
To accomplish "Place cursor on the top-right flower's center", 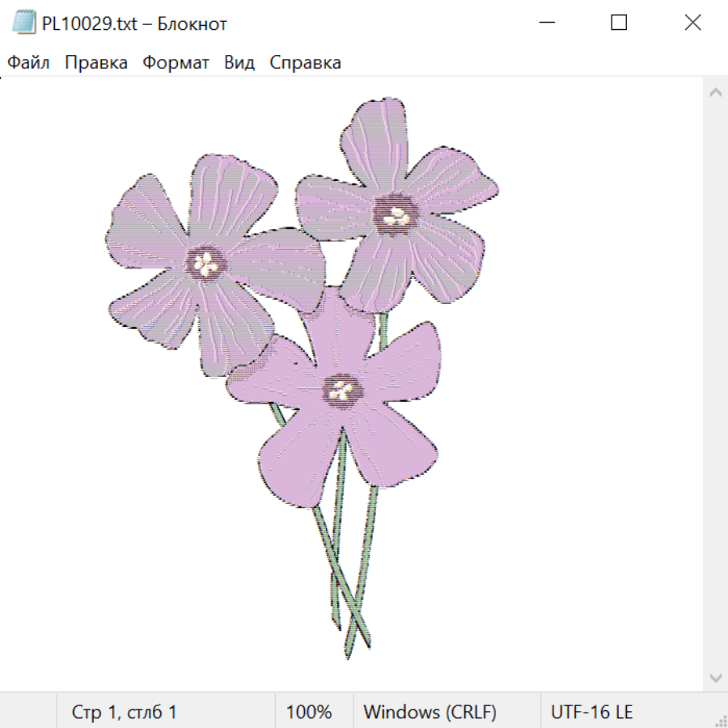I will (396, 214).
